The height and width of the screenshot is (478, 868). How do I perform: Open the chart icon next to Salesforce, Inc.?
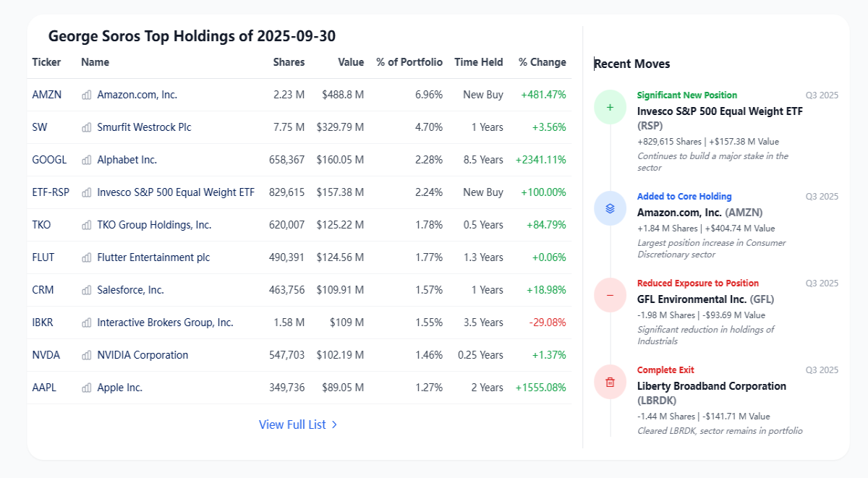87,290
